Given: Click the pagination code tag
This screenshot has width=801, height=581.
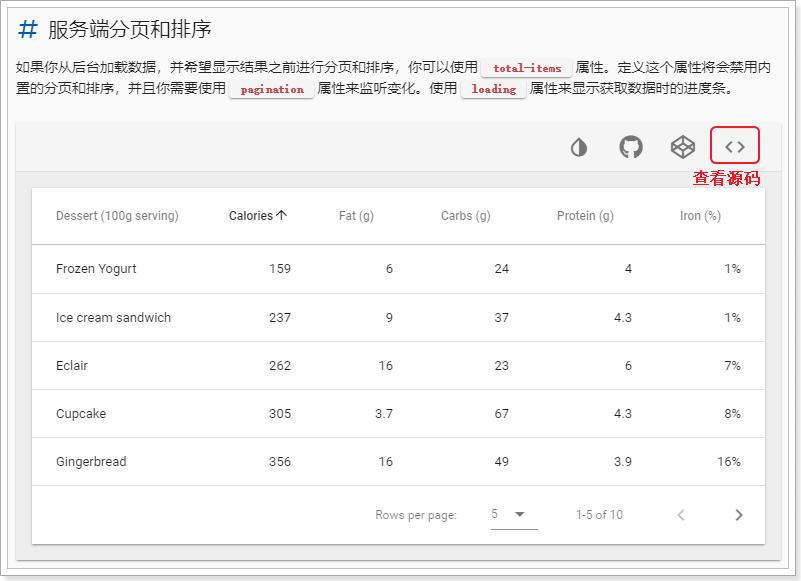Looking at the screenshot, I should coord(272,90).
